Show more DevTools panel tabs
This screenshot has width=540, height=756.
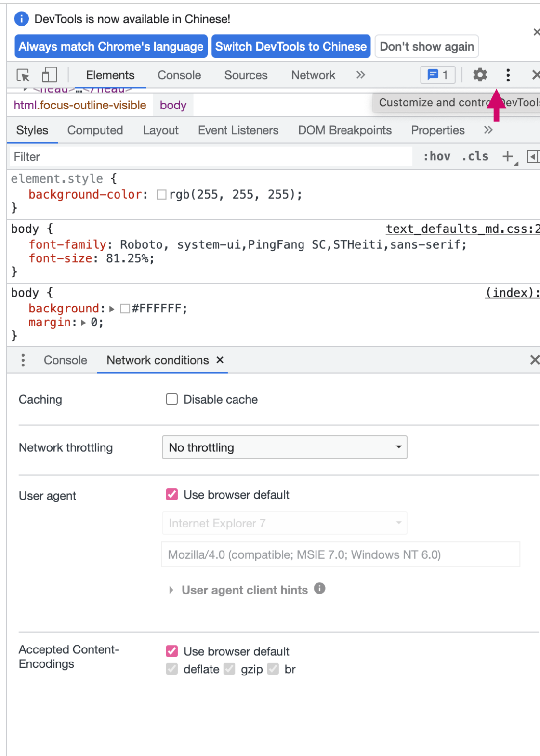pyautogui.click(x=360, y=75)
